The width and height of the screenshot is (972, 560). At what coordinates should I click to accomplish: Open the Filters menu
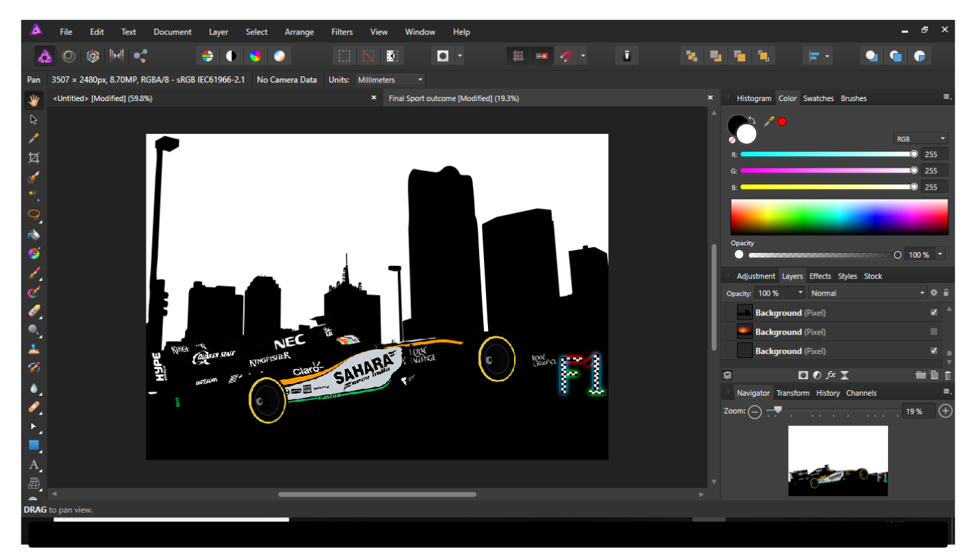point(342,32)
